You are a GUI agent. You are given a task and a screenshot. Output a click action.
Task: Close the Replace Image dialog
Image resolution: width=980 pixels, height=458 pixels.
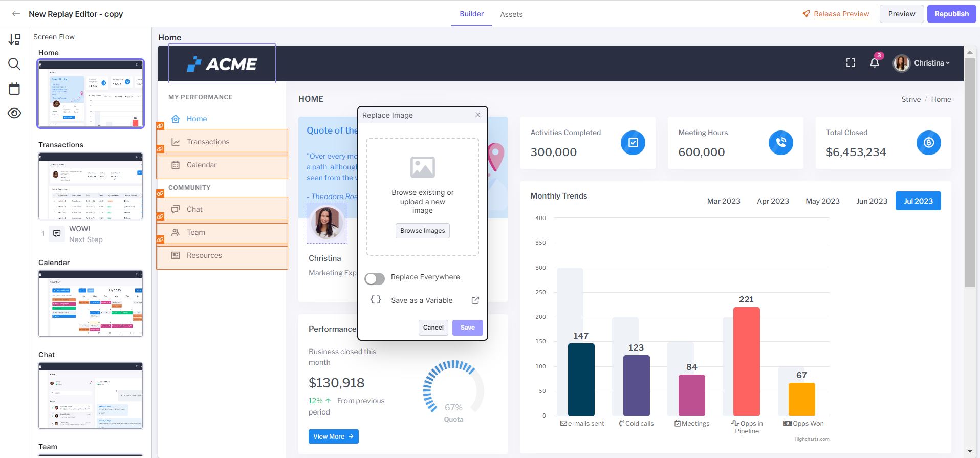pyautogui.click(x=477, y=115)
